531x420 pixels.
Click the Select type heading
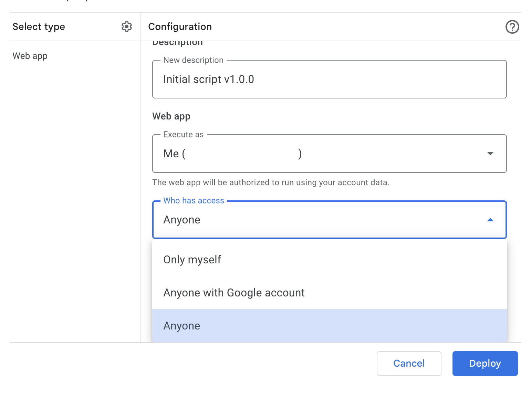coord(39,27)
